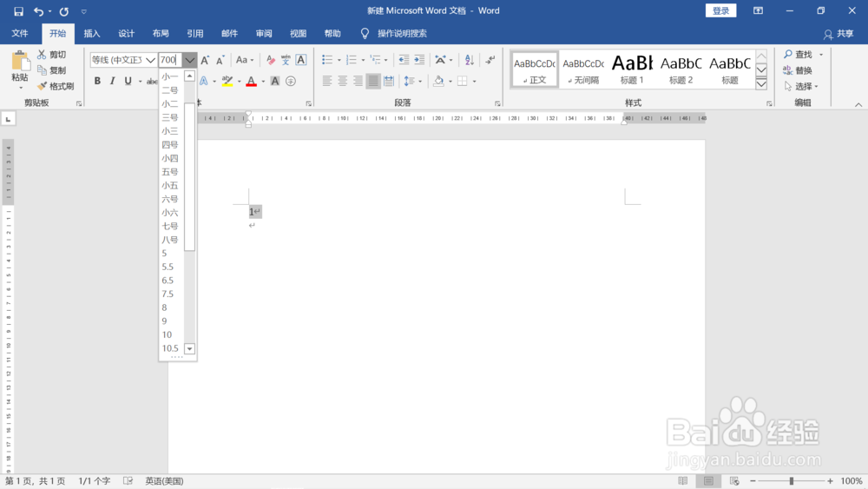This screenshot has width=868, height=489.
Task: Decrease paragraph indent
Action: point(404,60)
